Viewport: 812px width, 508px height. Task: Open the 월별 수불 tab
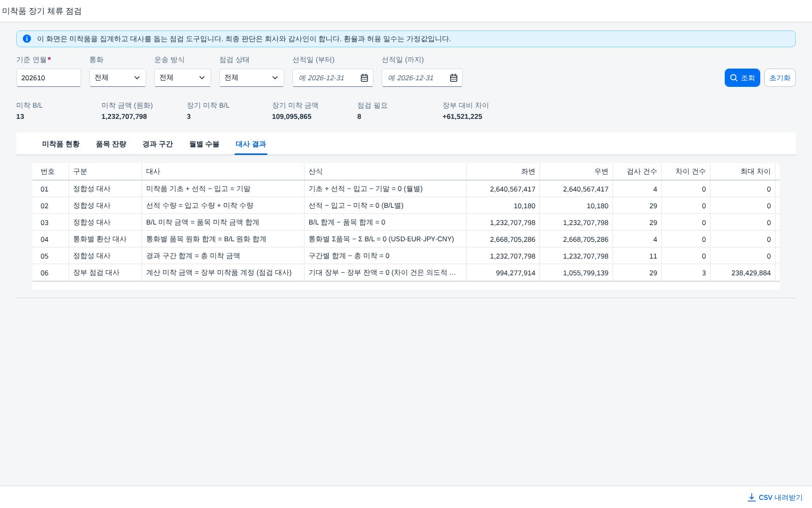coord(204,144)
